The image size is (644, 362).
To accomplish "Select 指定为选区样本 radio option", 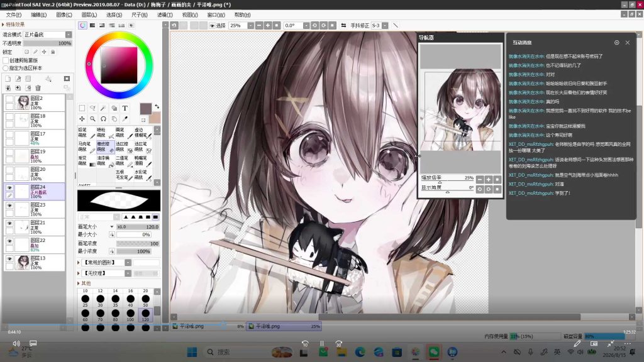I will point(6,68).
